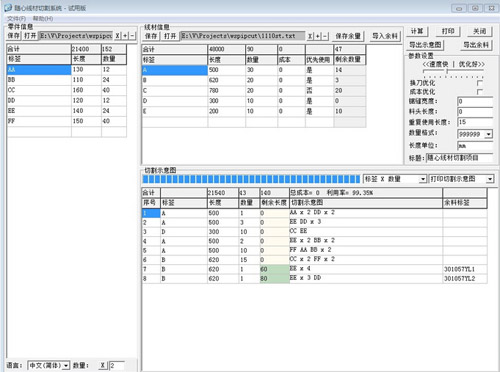This screenshot has height=372, width=500.
Task: Select part row EE
Action: pos(67,111)
